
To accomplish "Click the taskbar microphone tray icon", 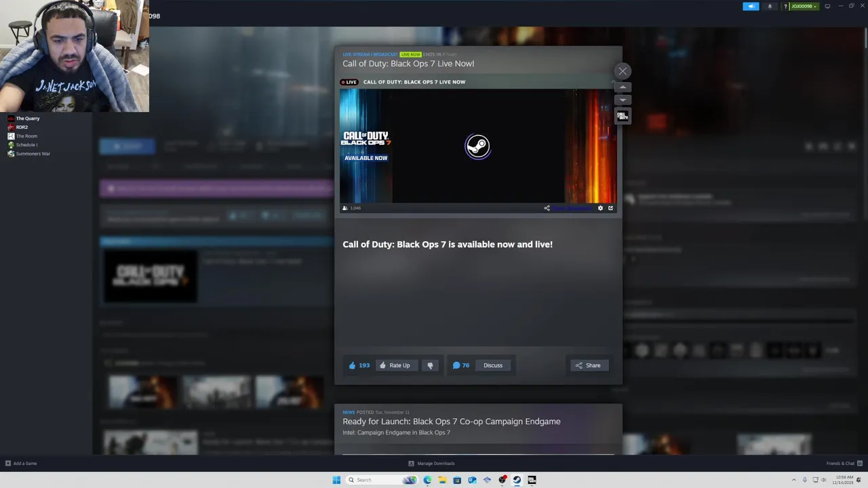I will tap(805, 480).
